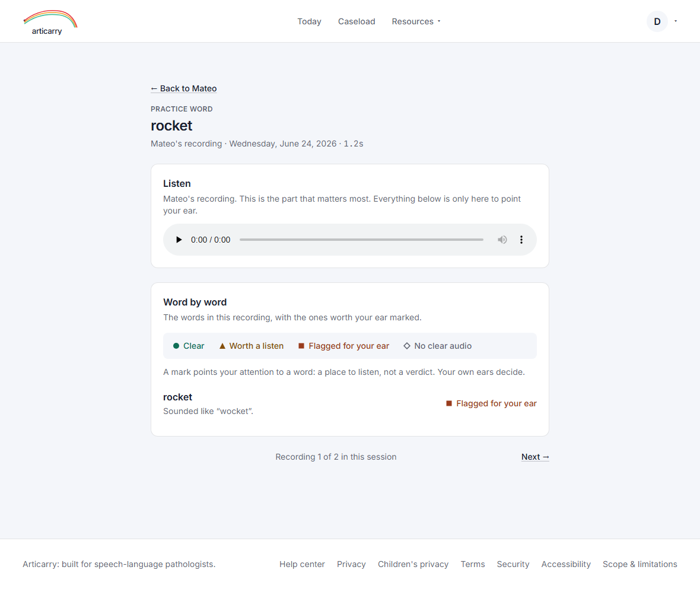Open the Terms footer link

click(472, 564)
